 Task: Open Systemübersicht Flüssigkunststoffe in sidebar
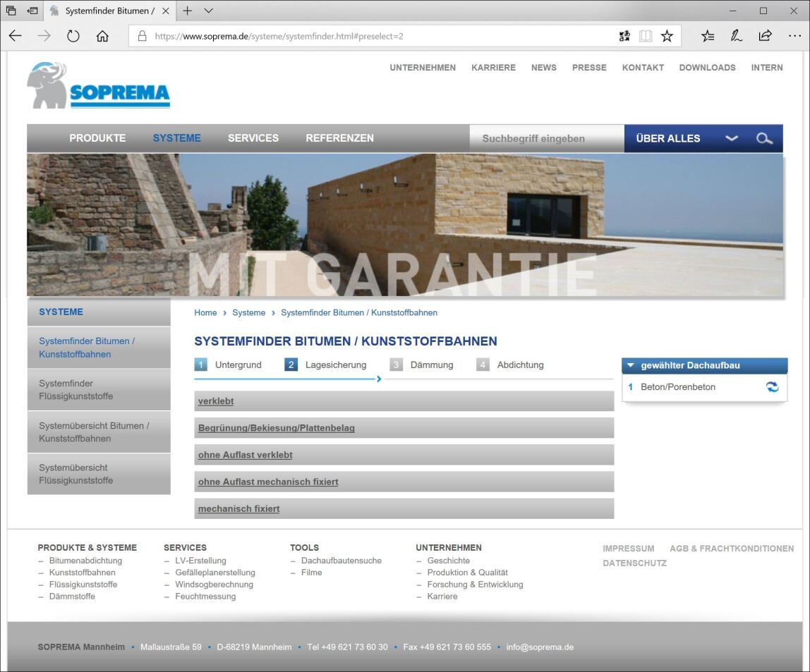tap(99, 474)
